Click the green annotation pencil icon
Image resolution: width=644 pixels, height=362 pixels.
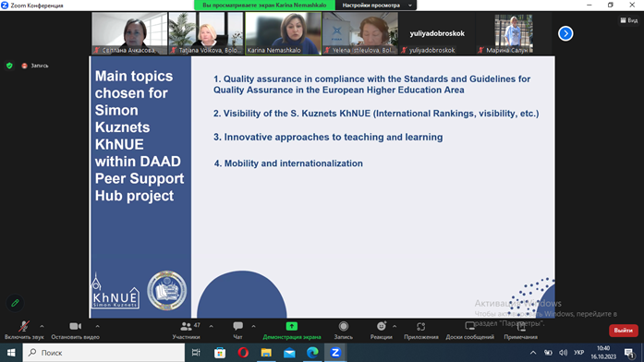[15, 303]
